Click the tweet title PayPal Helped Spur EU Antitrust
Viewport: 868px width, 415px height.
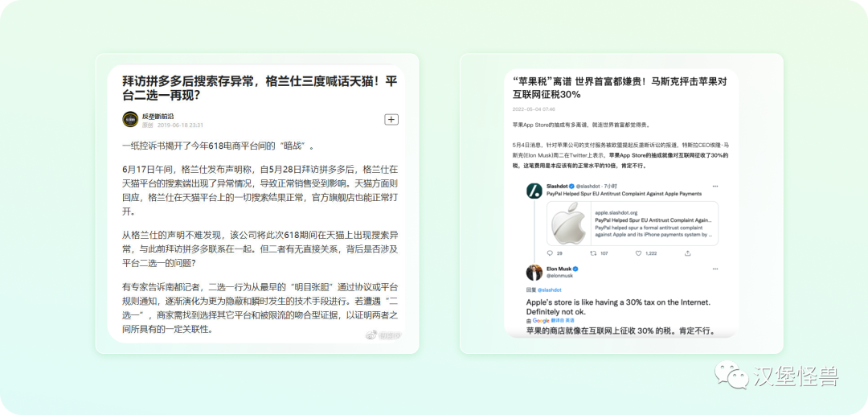[624, 194]
